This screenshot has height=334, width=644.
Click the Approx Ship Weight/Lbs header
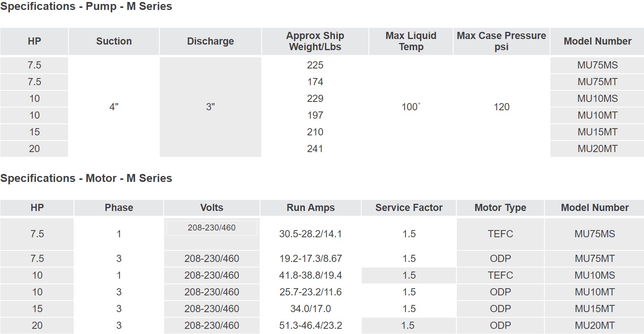pyautogui.click(x=315, y=41)
